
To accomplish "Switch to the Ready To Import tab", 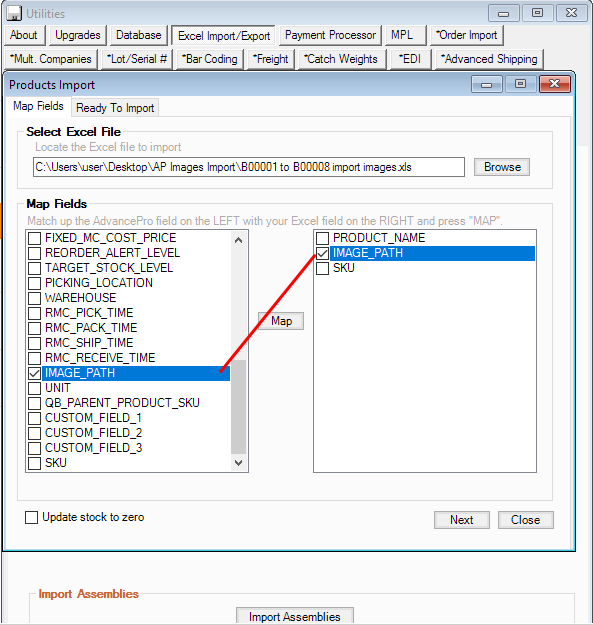I will tap(115, 108).
